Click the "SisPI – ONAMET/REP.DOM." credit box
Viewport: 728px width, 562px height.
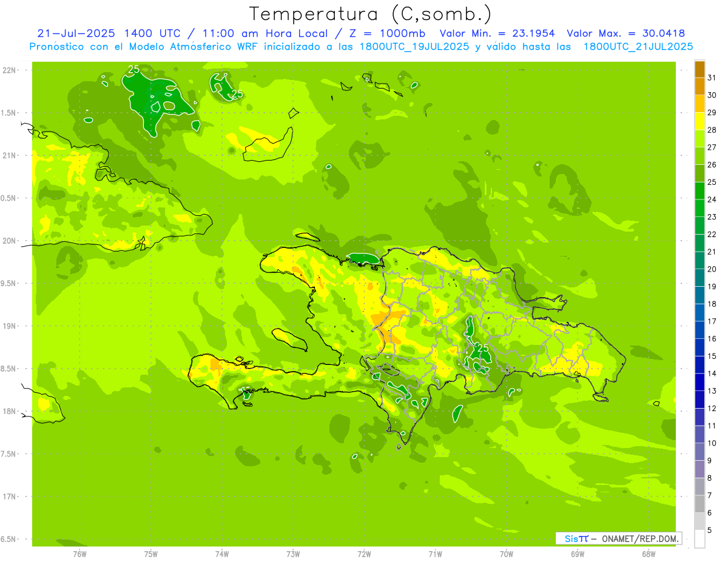pos(618,538)
